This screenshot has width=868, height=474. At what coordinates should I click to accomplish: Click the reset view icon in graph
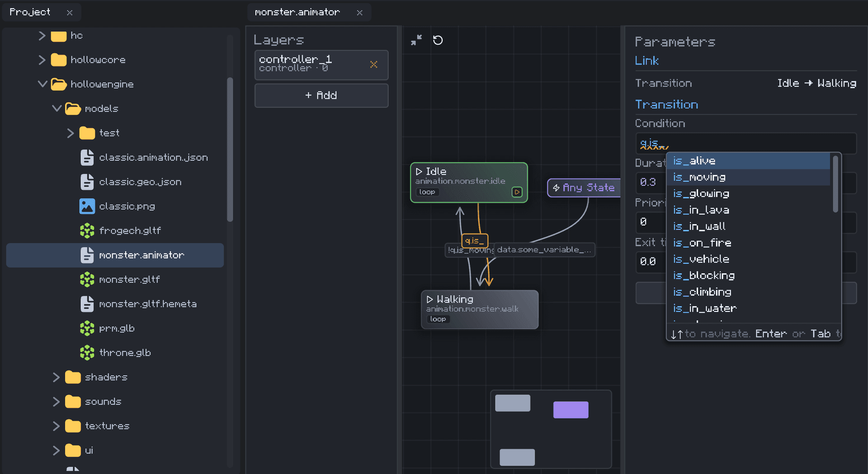tap(438, 40)
